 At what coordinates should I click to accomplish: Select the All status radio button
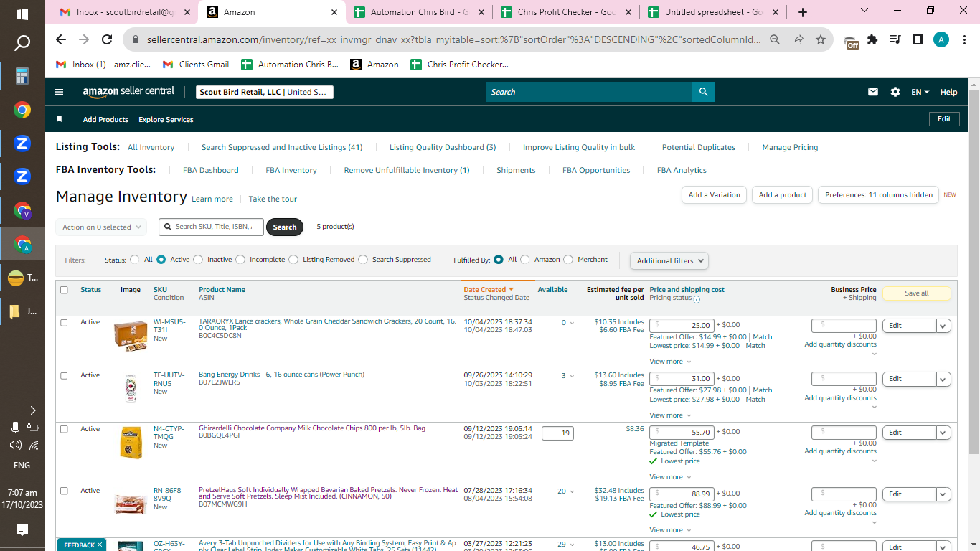(135, 260)
